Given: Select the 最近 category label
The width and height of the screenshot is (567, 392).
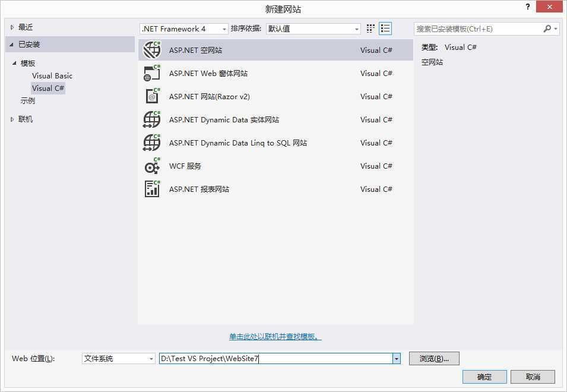Looking at the screenshot, I should point(26,27).
